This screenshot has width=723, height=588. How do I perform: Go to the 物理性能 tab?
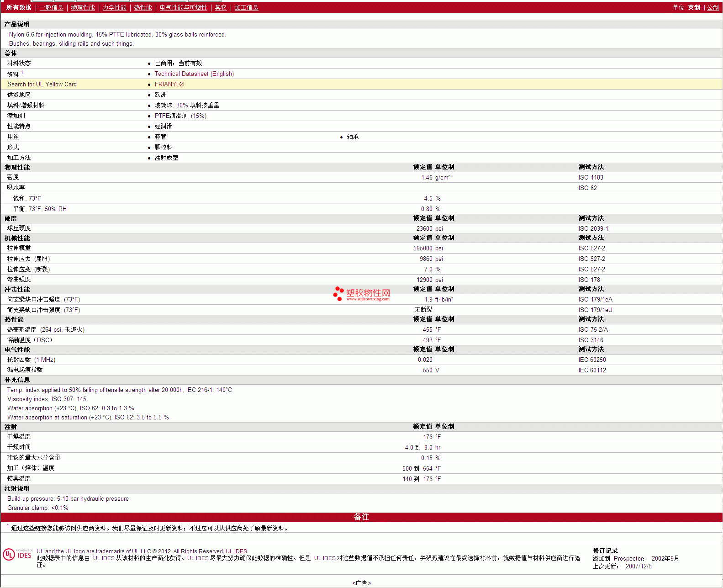pyautogui.click(x=83, y=7)
